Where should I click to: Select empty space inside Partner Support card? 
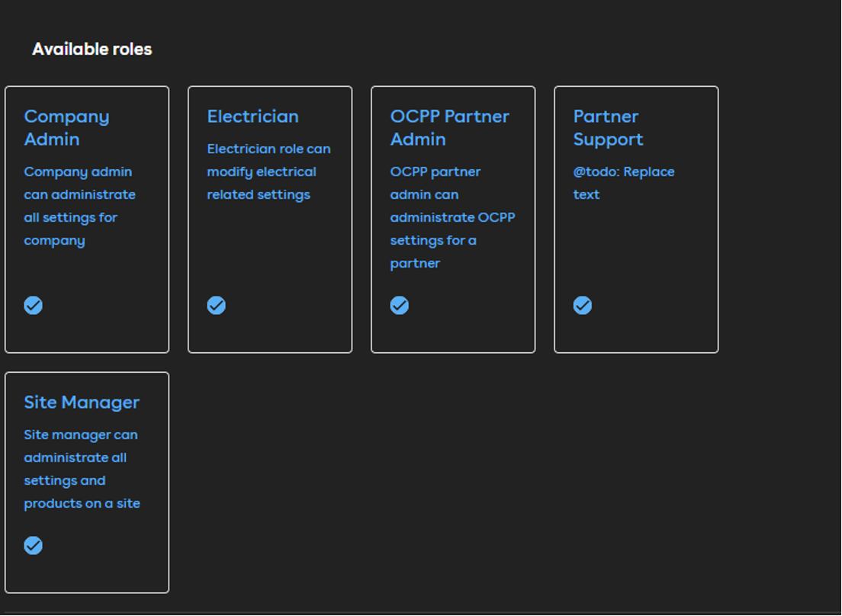(636, 252)
